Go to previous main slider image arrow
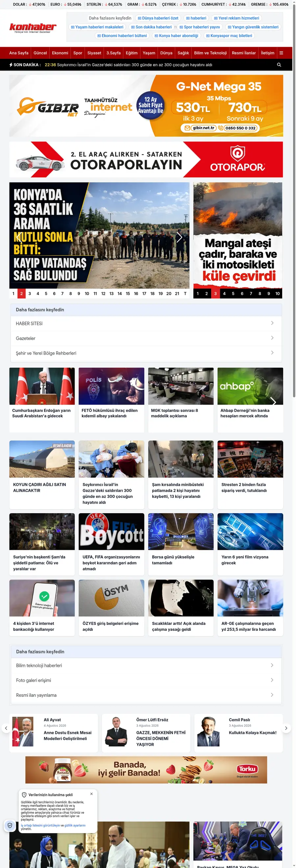Screen dimensions: 296x868 [x=19, y=237]
